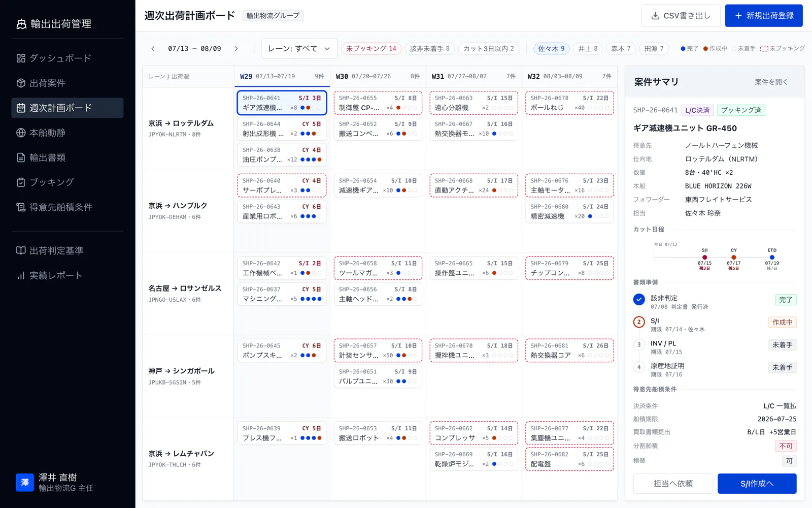This screenshot has height=508, width=812.
Task: Select 京浜 → レムチャバン lane row
Action: point(188,459)
